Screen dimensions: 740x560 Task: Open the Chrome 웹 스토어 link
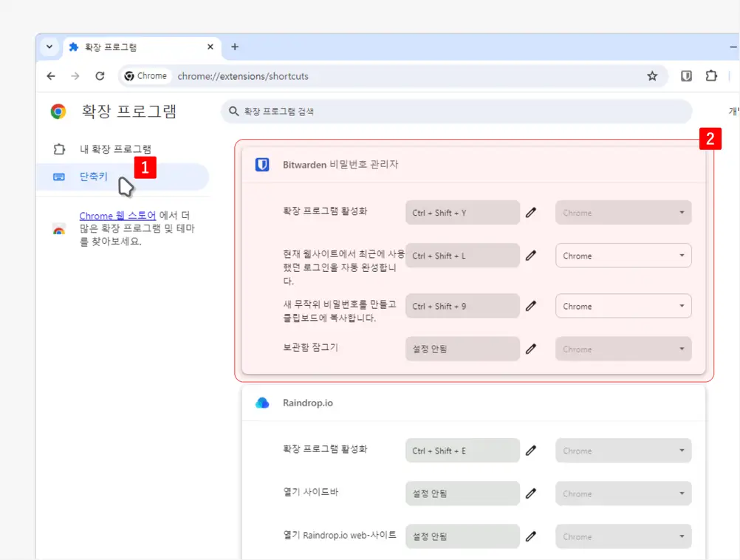click(117, 216)
